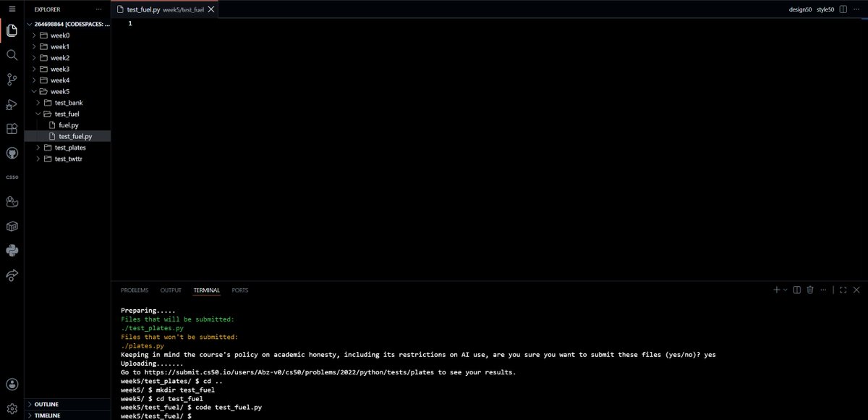Select the test_fuel.py editor tab
The image size is (868, 420).
coord(166,9)
